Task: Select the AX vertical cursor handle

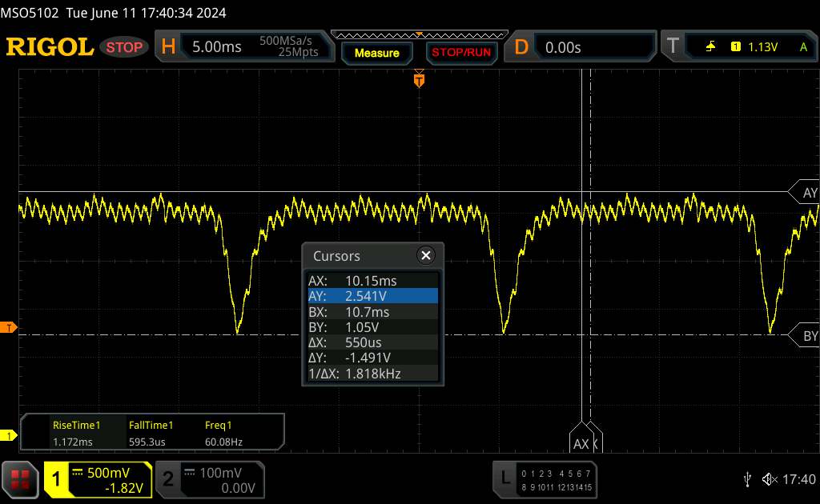Action: coord(582,442)
